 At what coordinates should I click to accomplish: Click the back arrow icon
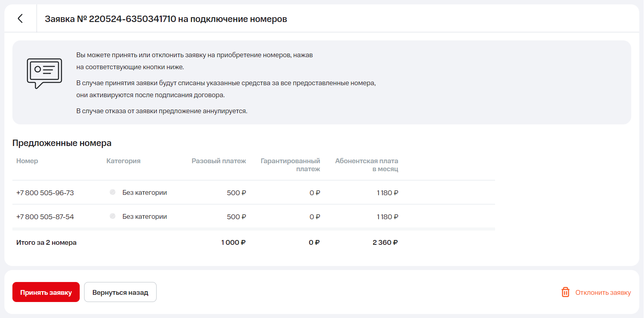(20, 18)
